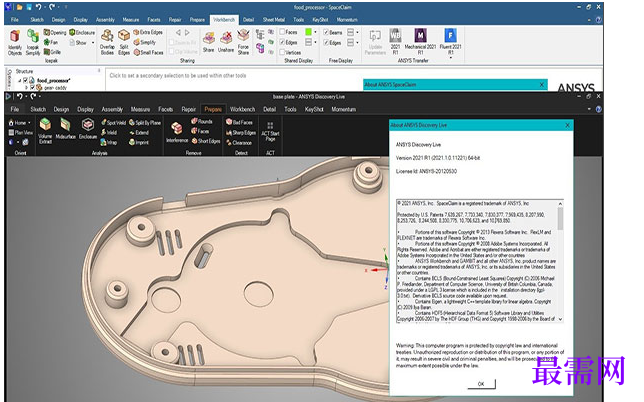644x402 pixels.
Task: Select Bad Faces detect tool
Action: coord(239,122)
